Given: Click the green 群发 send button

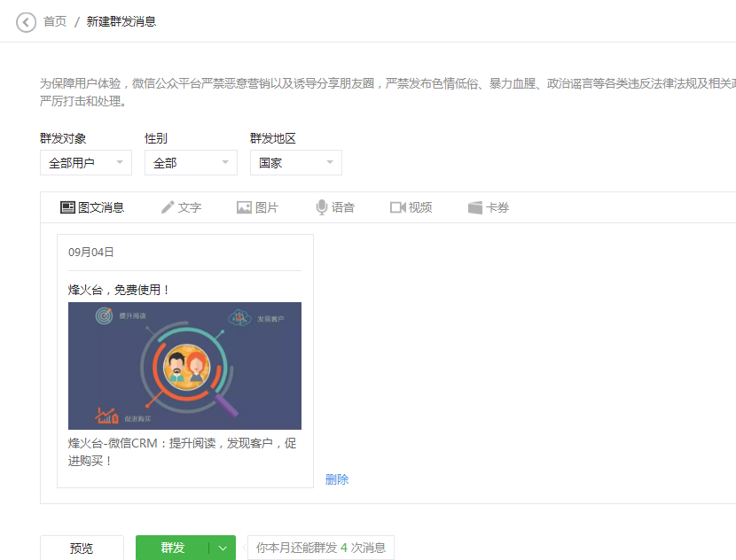Looking at the screenshot, I should 172,548.
